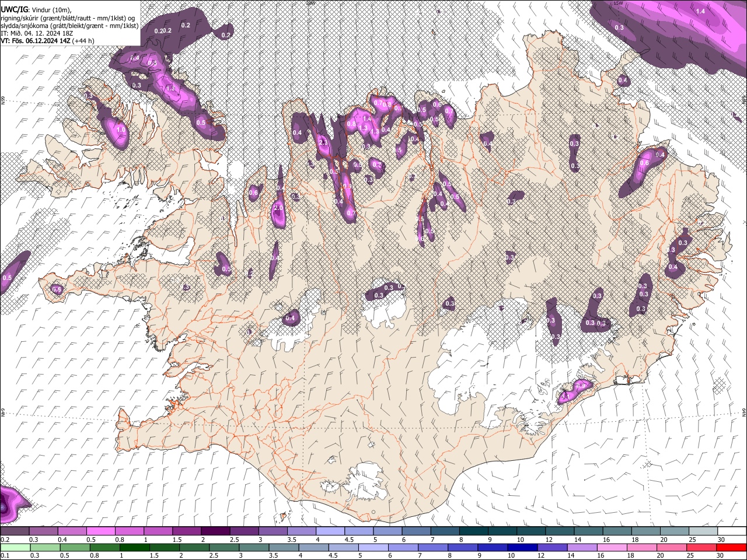
Task: Select the grey-mauve swatch between 0.2 and 0.3
Action: [15, 531]
